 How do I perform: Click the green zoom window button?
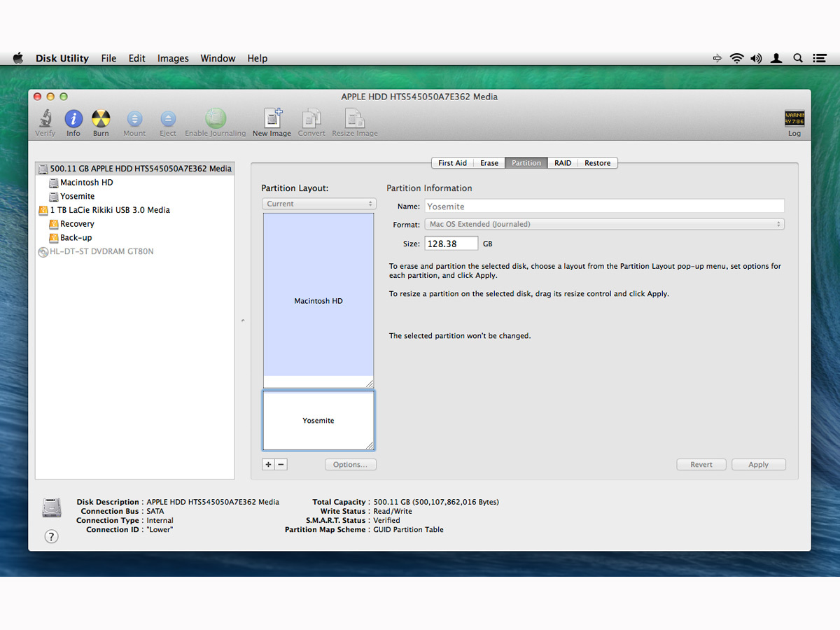click(64, 97)
